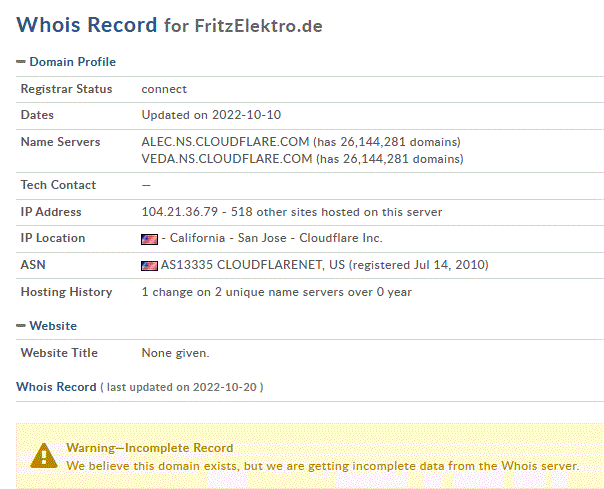604x489 pixels.
Task: Click the 'connect' Registrar Status value
Action: (164, 89)
